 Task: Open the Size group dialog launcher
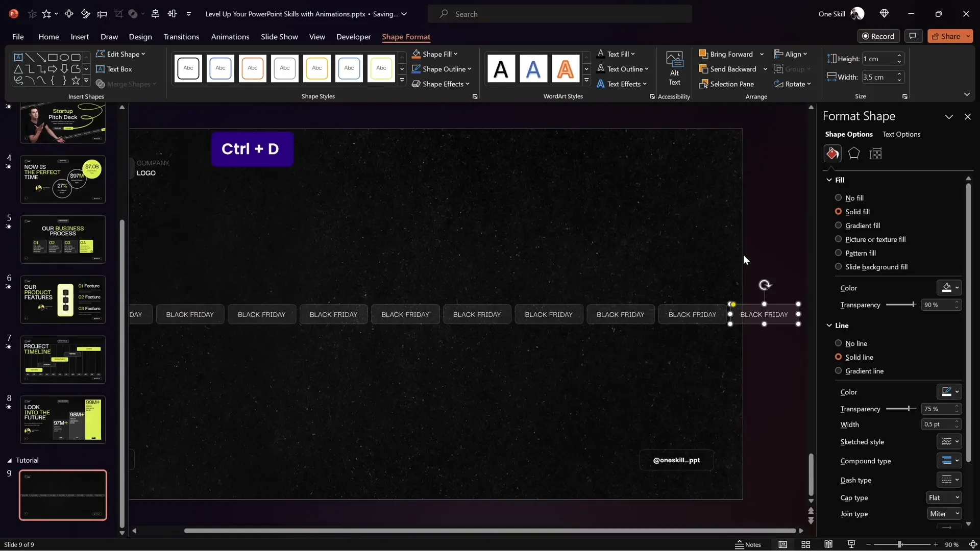[x=904, y=96]
